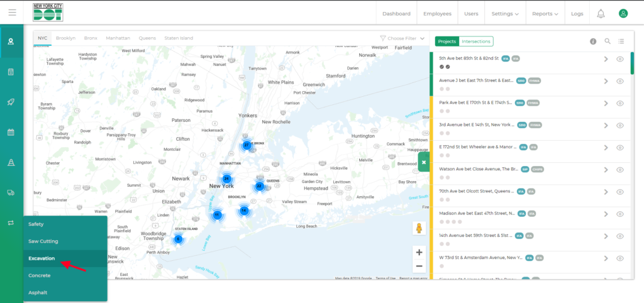
Task: Switch to the Intersections view button
Action: point(476,41)
